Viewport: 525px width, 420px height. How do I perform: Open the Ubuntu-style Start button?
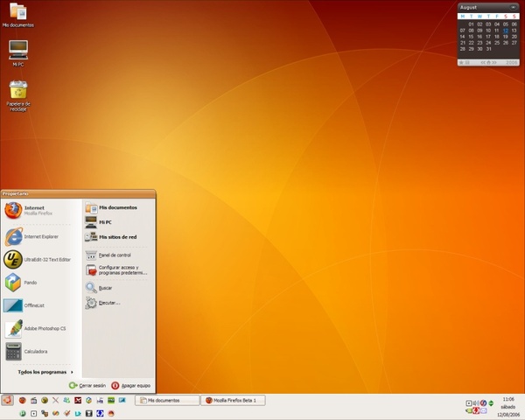(x=7, y=400)
